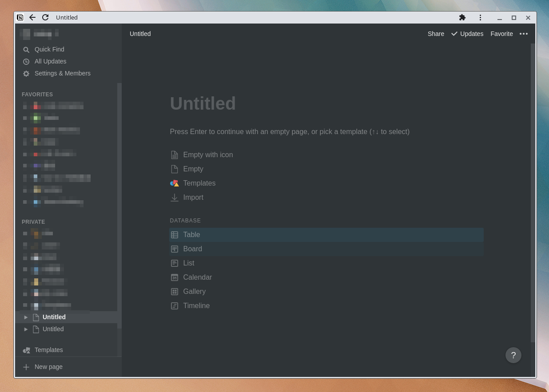The height and width of the screenshot is (392, 549).
Task: Choose the Calendar database icon
Action: pos(175,277)
